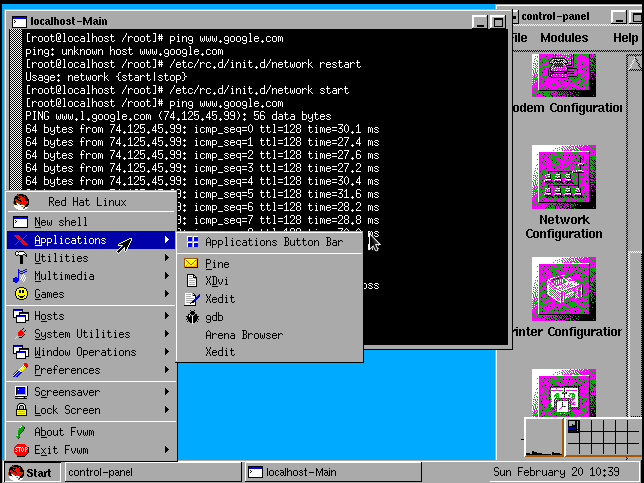Choose New shell from the menu
Screen dimensions: 644x483
tap(61, 222)
